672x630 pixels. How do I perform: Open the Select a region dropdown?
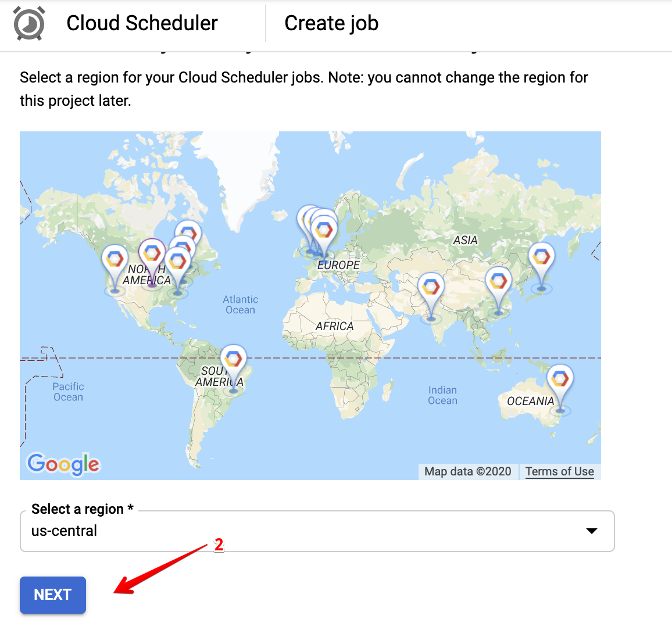pos(317,531)
